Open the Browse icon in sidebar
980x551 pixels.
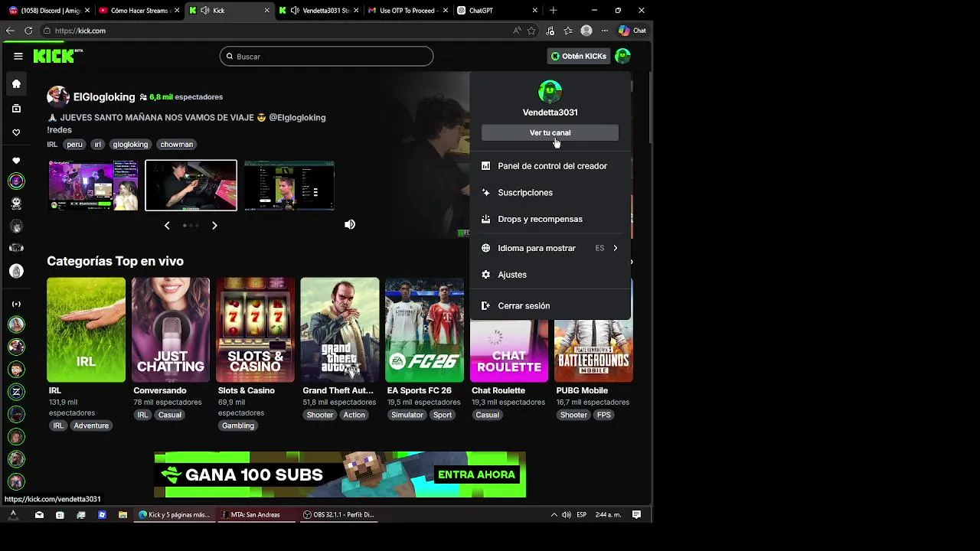(x=16, y=109)
